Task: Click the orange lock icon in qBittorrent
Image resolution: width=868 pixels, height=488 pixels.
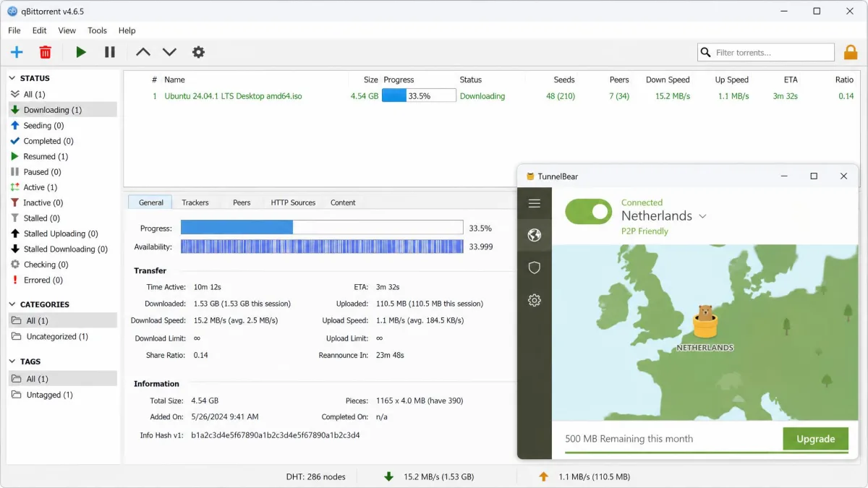Action: click(851, 52)
